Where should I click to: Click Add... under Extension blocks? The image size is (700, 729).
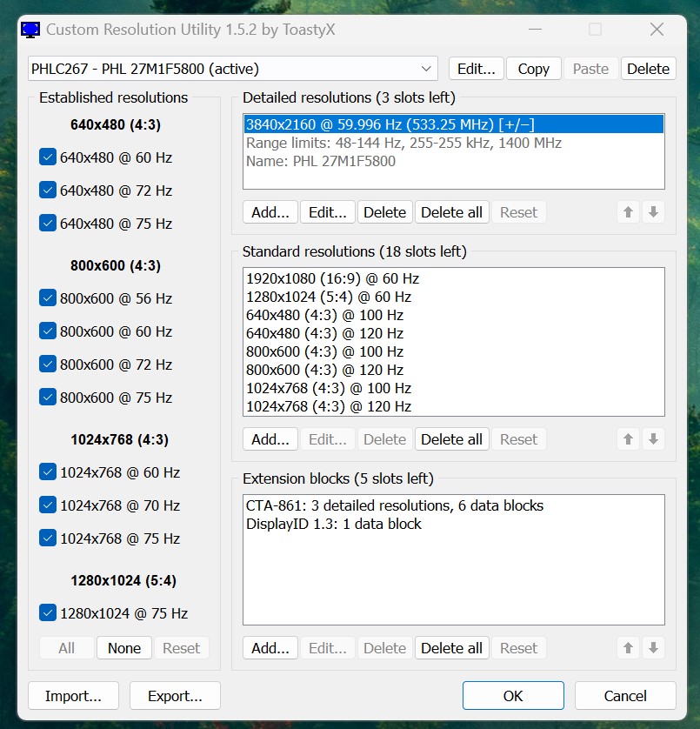point(270,648)
